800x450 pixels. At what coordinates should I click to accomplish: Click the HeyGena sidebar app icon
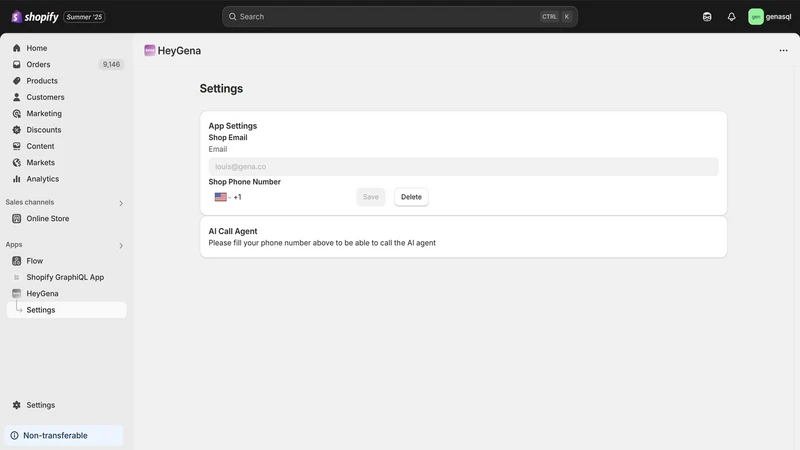16,293
